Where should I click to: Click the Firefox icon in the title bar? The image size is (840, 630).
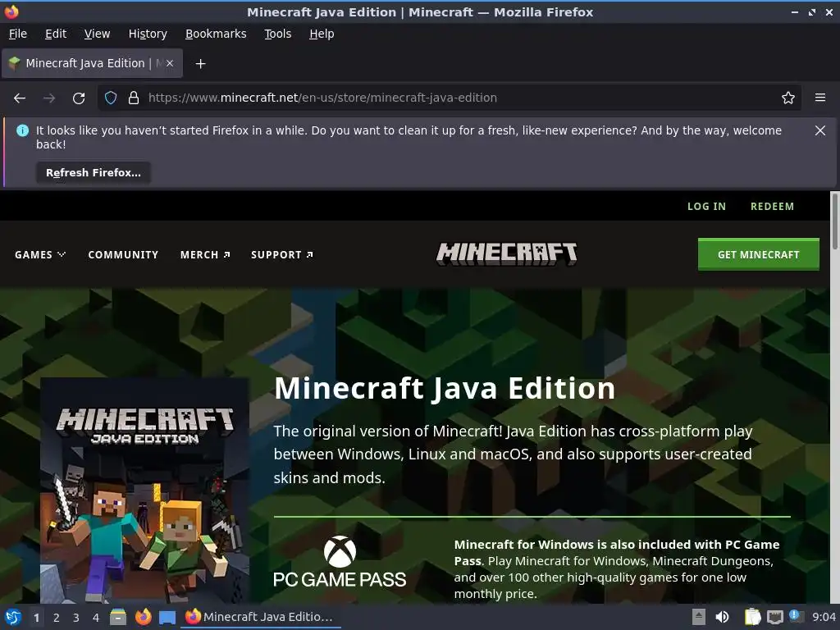[11, 11]
